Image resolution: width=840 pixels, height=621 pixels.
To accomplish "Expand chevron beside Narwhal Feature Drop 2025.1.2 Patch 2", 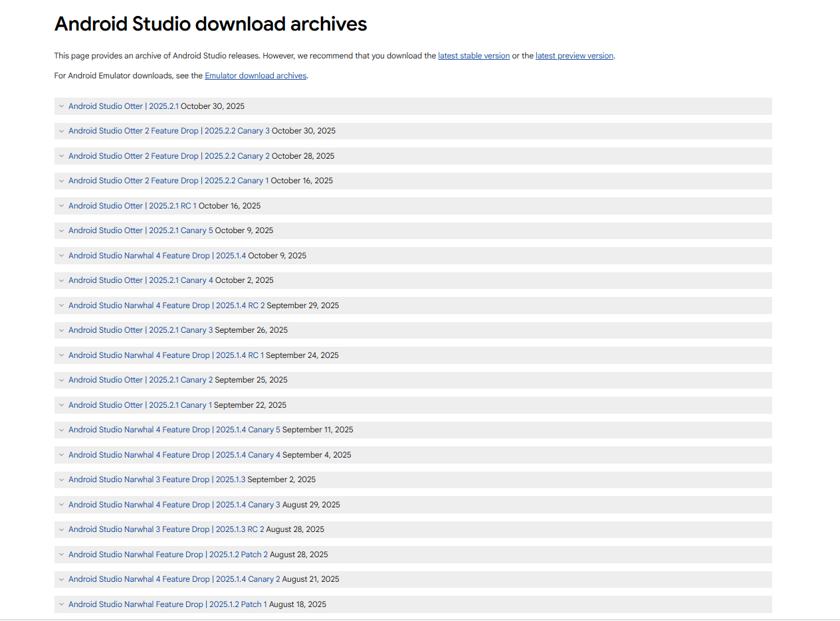I will pos(61,555).
